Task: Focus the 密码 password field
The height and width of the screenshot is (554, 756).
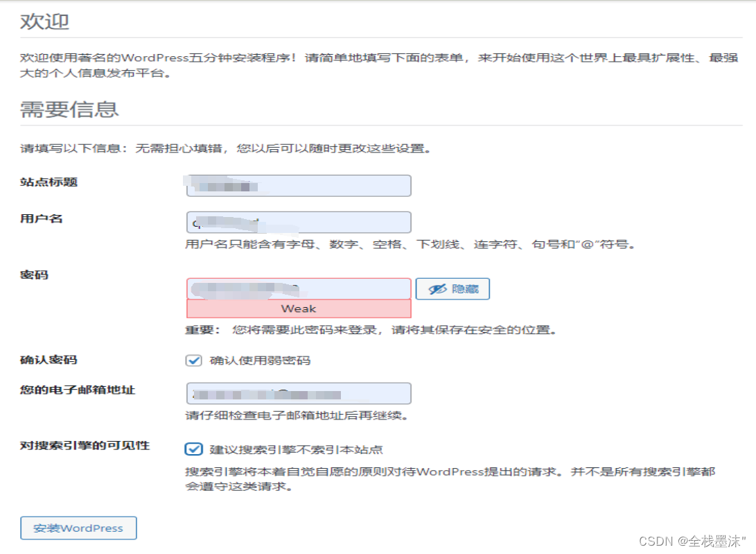Action: click(298, 288)
